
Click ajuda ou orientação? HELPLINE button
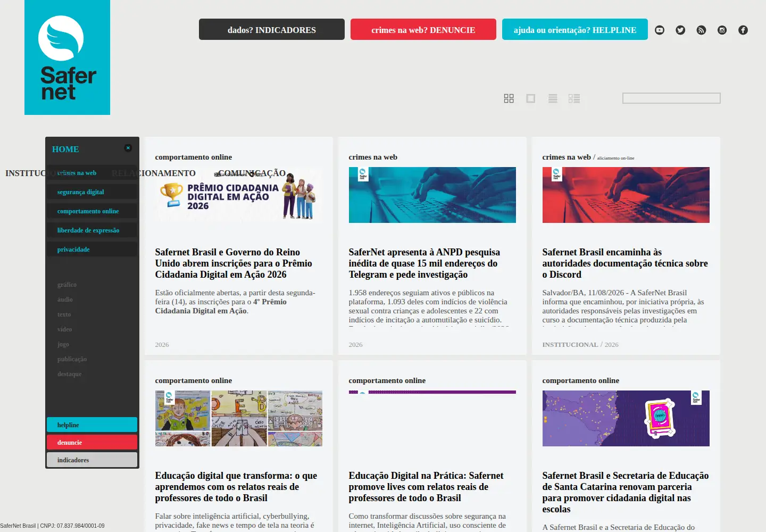coord(575,29)
